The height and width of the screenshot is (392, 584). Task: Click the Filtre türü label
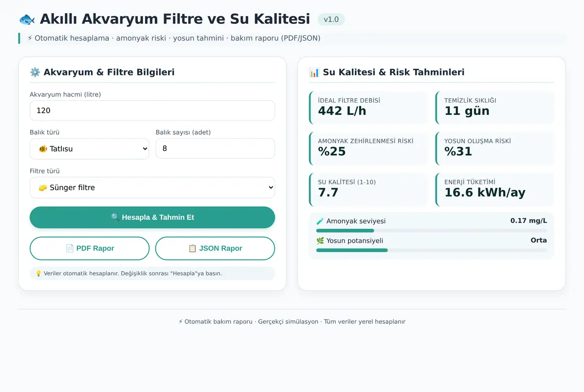point(45,171)
